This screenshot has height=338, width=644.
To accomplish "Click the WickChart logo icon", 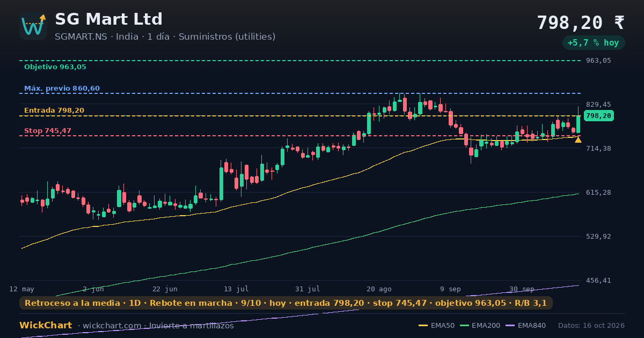I will pos(33,26).
